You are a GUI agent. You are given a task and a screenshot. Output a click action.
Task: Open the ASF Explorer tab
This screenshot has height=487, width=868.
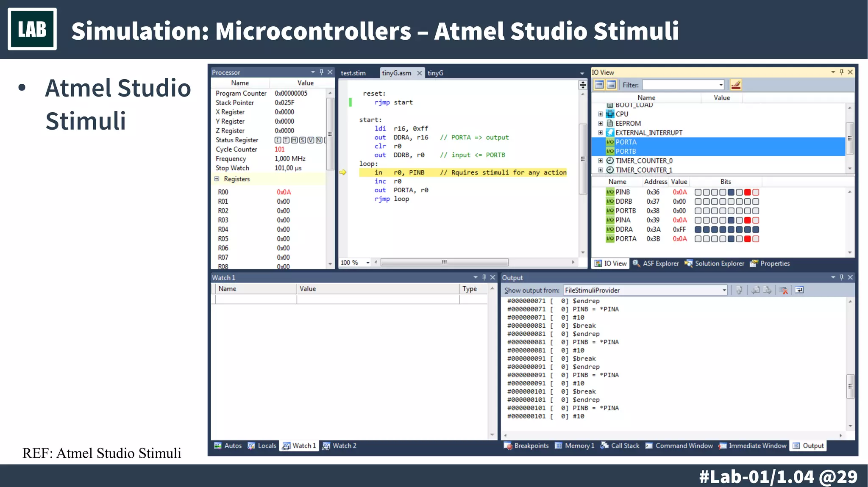pyautogui.click(x=656, y=263)
